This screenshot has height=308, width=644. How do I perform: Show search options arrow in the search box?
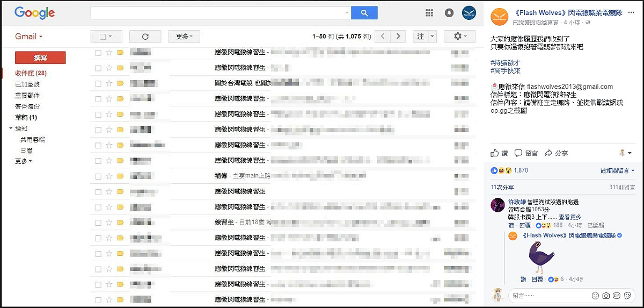coord(346,13)
